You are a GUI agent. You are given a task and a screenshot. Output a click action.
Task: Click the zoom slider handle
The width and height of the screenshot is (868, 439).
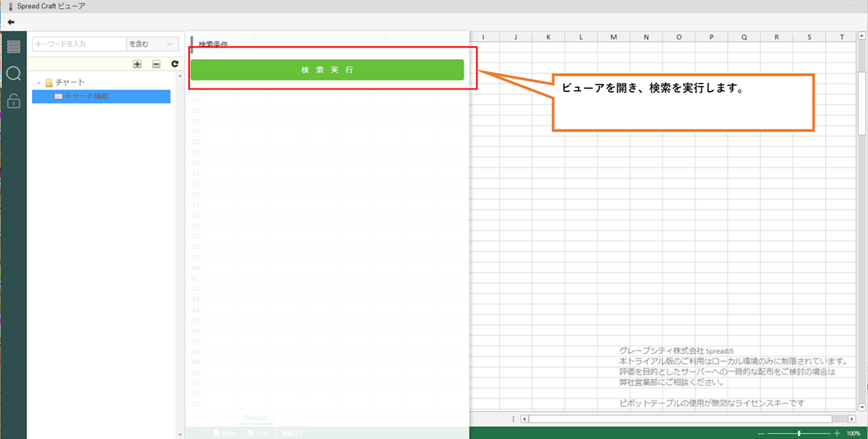pyautogui.click(x=799, y=433)
